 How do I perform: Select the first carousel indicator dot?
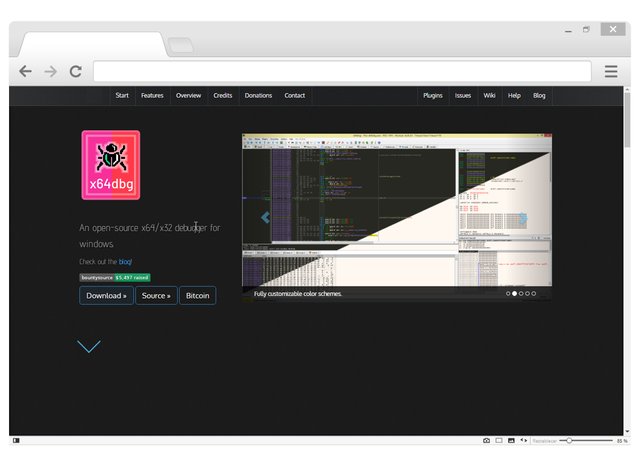click(x=508, y=293)
